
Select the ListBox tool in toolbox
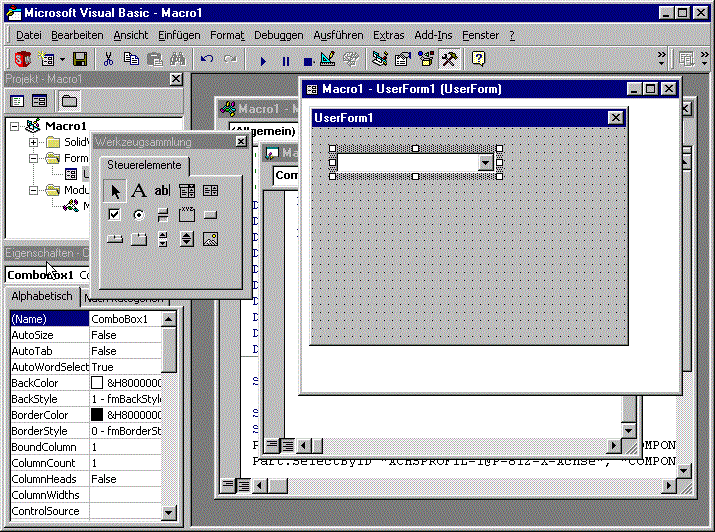(x=210, y=191)
